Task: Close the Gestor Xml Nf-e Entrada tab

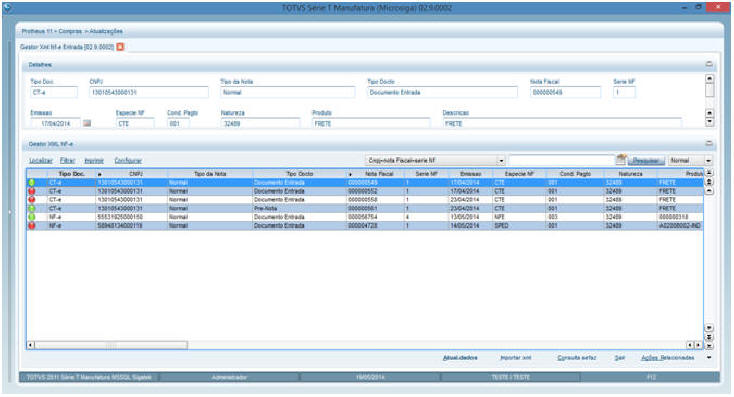Action: (x=120, y=47)
